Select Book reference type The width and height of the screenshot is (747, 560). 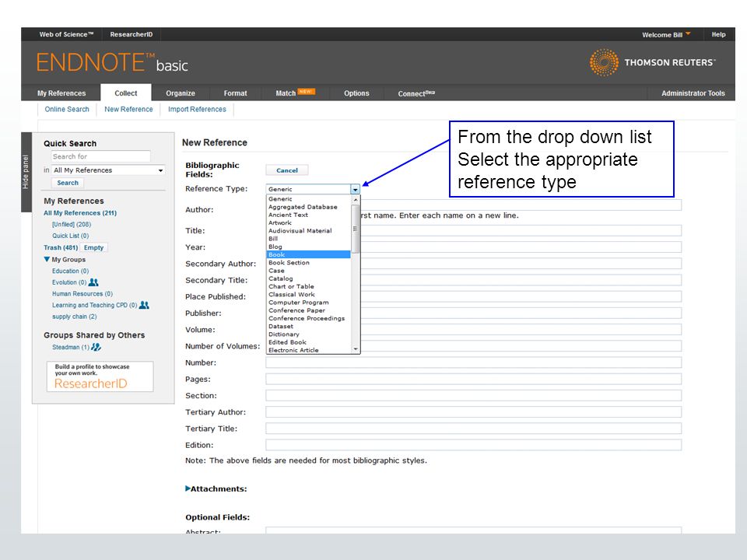tap(309, 255)
